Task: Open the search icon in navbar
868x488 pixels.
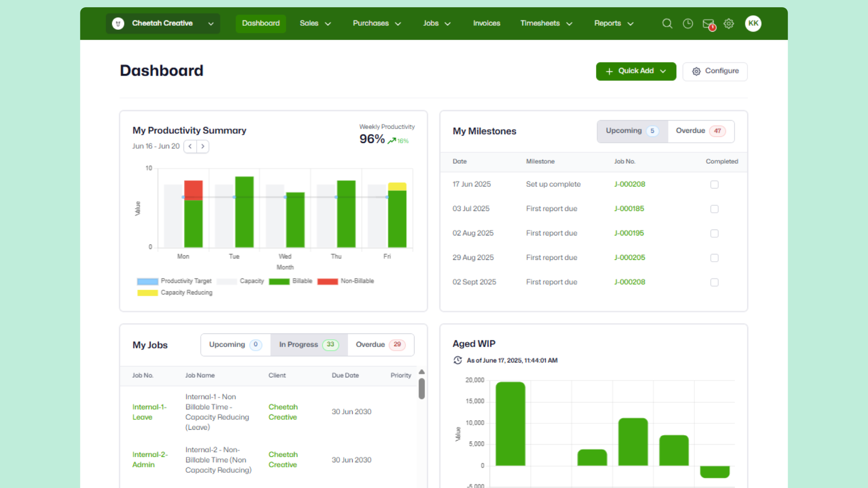Action: click(x=667, y=23)
